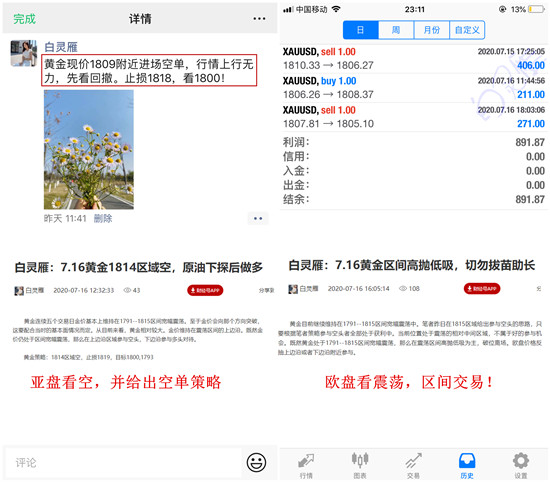Select the 日 period segment
550x482 pixels.
pyautogui.click(x=361, y=30)
